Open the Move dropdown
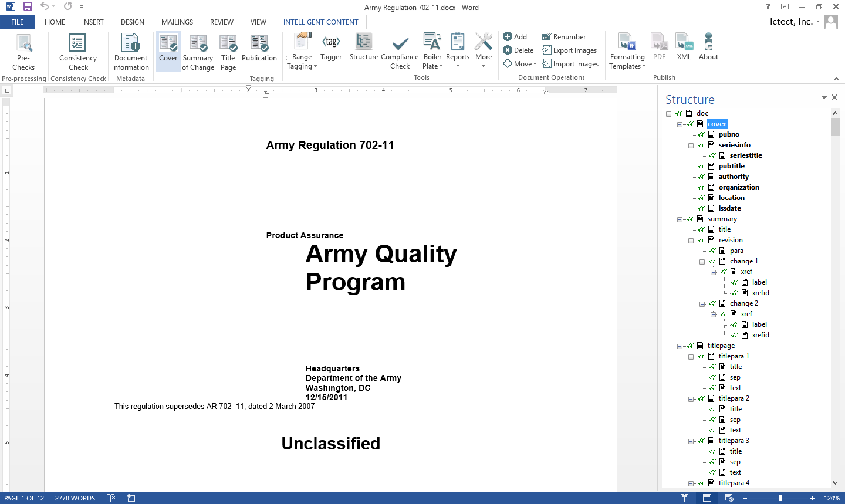Image resolution: width=845 pixels, height=504 pixels. tap(520, 63)
